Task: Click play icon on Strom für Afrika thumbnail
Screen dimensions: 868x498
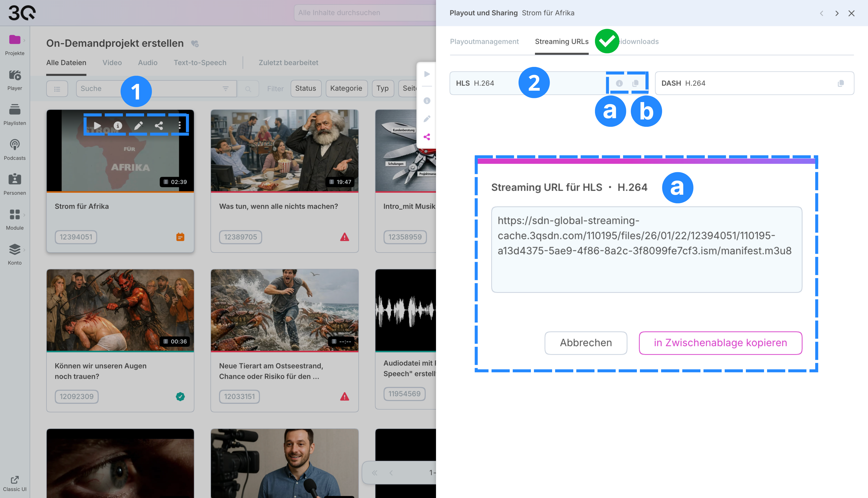Action: [x=97, y=126]
